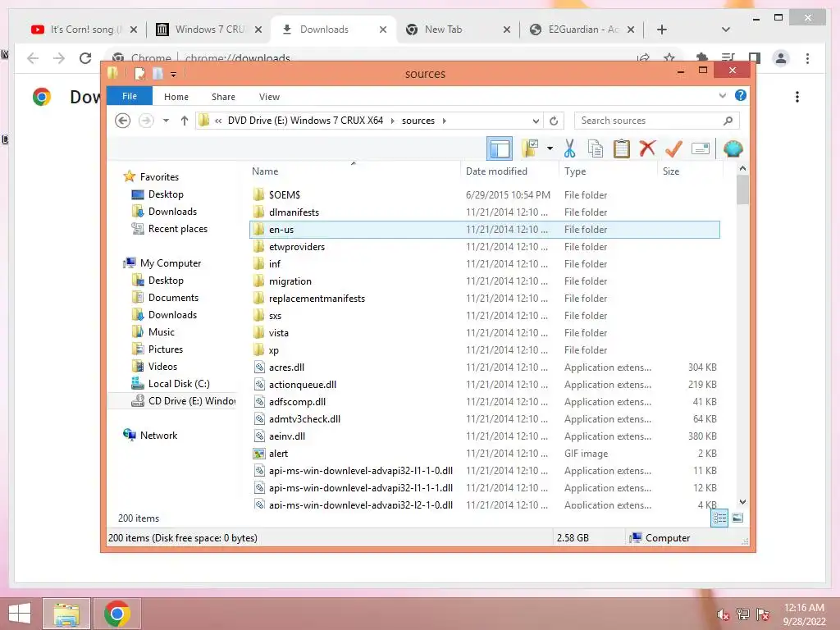This screenshot has width=840, height=630.
Task: Open a new Chrome tab with plus button
Action: coord(662,30)
